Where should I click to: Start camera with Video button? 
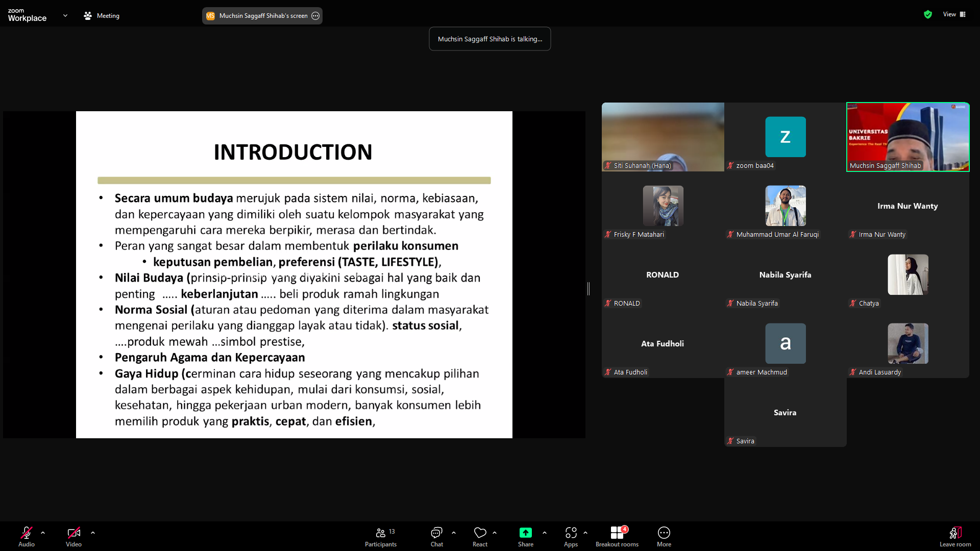click(x=73, y=536)
